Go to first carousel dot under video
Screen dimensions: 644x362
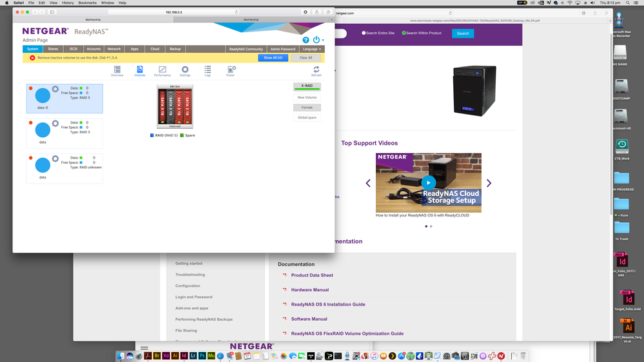[426, 226]
